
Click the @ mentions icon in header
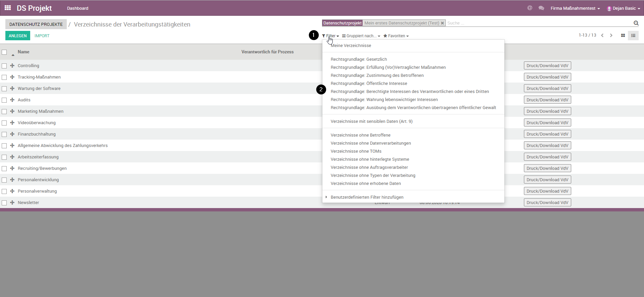(530, 8)
